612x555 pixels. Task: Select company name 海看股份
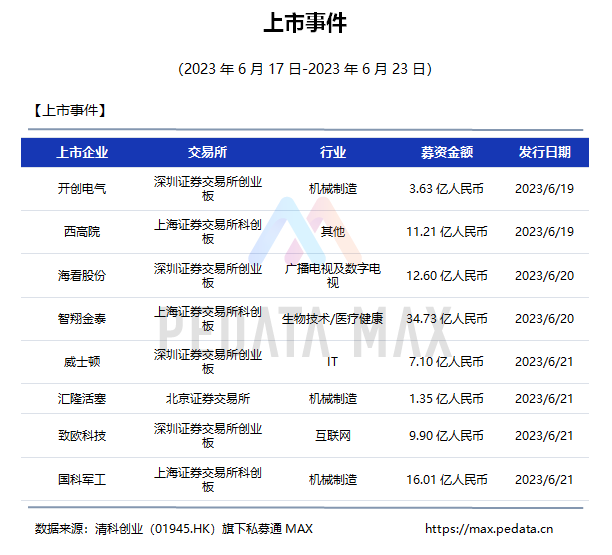82,276
